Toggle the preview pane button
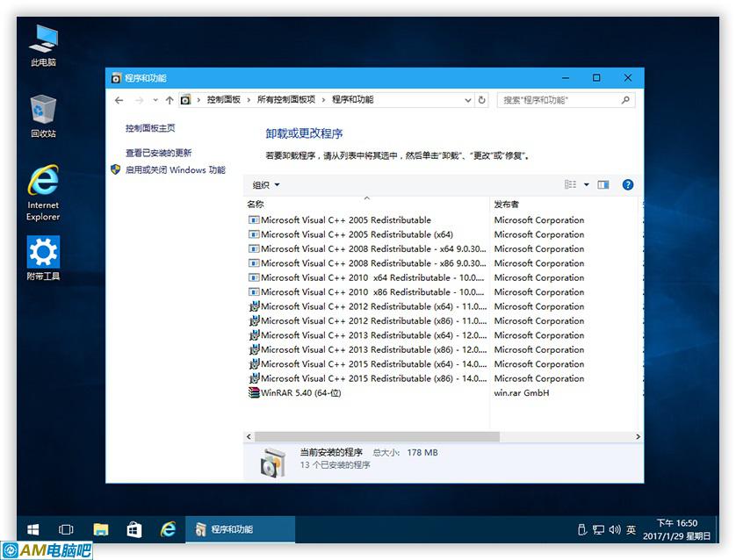The image size is (736, 560). (603, 185)
